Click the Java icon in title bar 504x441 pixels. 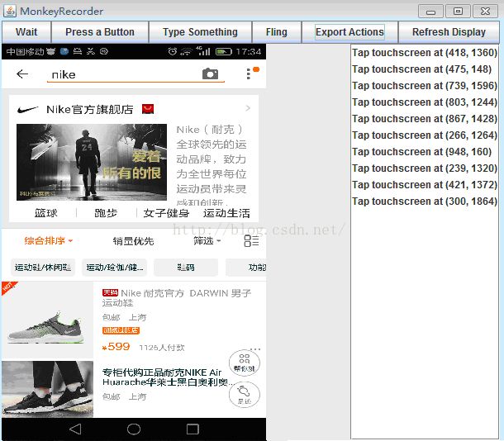pos(10,11)
